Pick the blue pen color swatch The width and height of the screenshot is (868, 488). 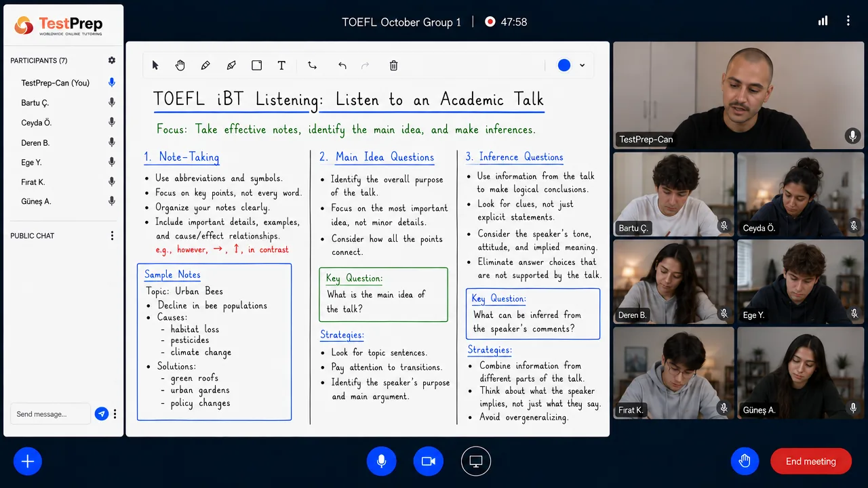564,66
